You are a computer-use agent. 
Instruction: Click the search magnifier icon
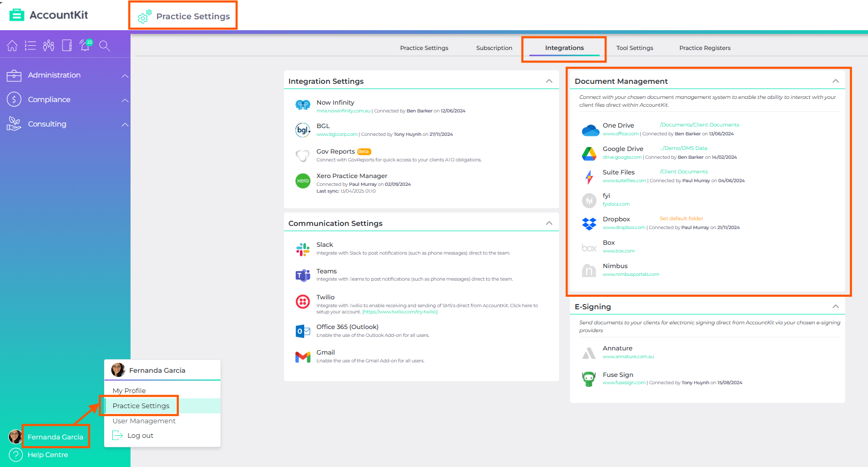(x=105, y=46)
